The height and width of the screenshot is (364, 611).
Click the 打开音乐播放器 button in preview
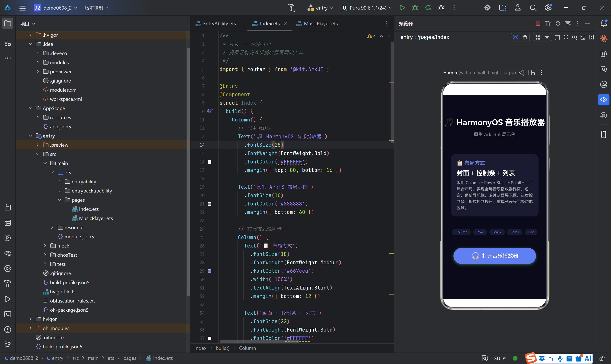coord(495,256)
